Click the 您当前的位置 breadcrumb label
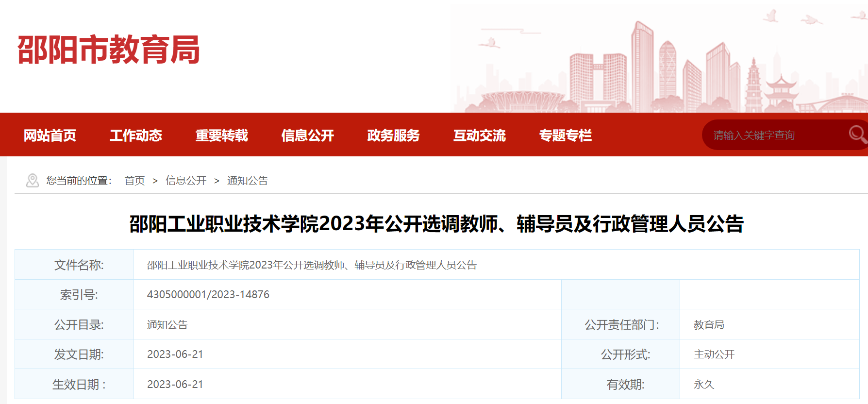 coord(79,181)
